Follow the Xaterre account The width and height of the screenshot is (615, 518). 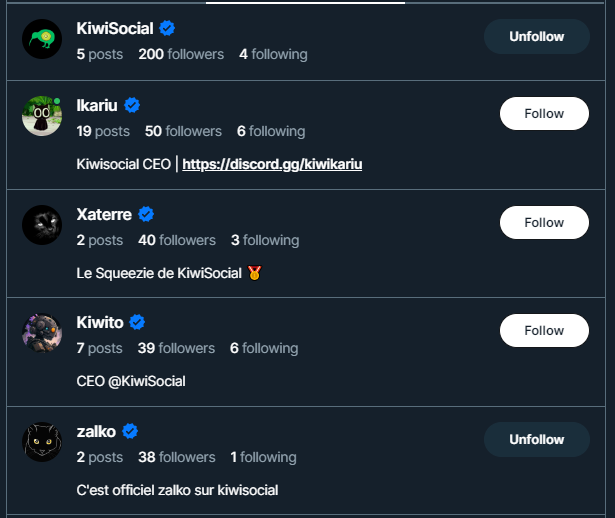544,222
